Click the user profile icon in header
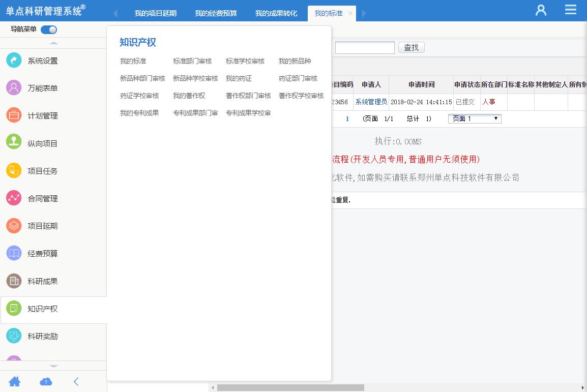The height and width of the screenshot is (392, 587). [541, 10]
